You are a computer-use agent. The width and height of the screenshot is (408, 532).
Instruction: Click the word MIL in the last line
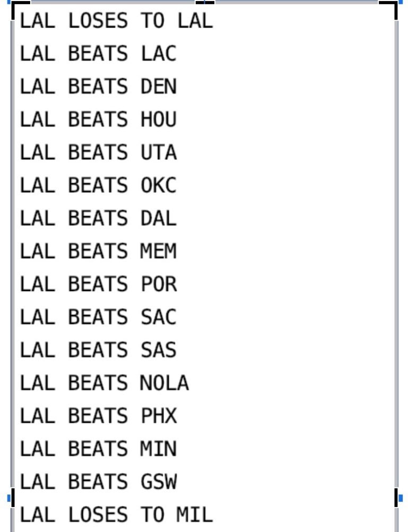(x=194, y=514)
